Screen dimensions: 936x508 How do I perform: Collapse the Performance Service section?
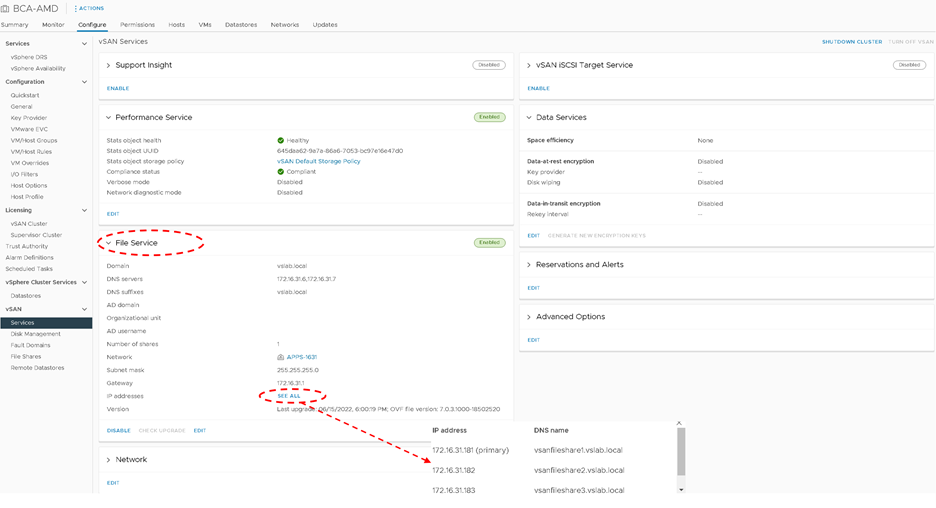point(109,117)
